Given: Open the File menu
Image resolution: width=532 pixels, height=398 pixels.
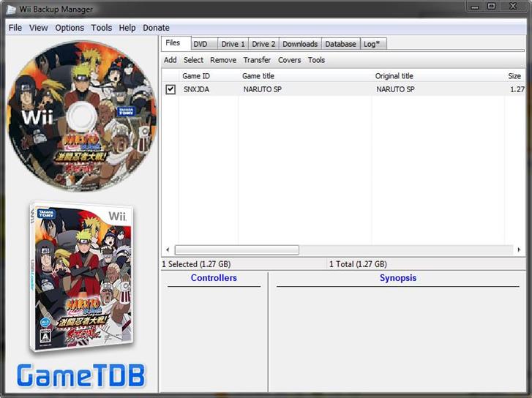Looking at the screenshot, I should 15,28.
